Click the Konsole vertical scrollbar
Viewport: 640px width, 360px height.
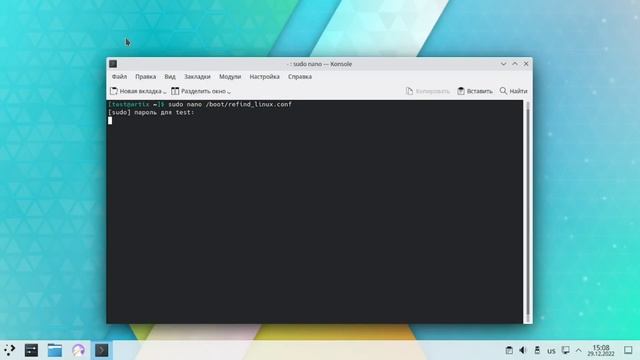coord(528,211)
